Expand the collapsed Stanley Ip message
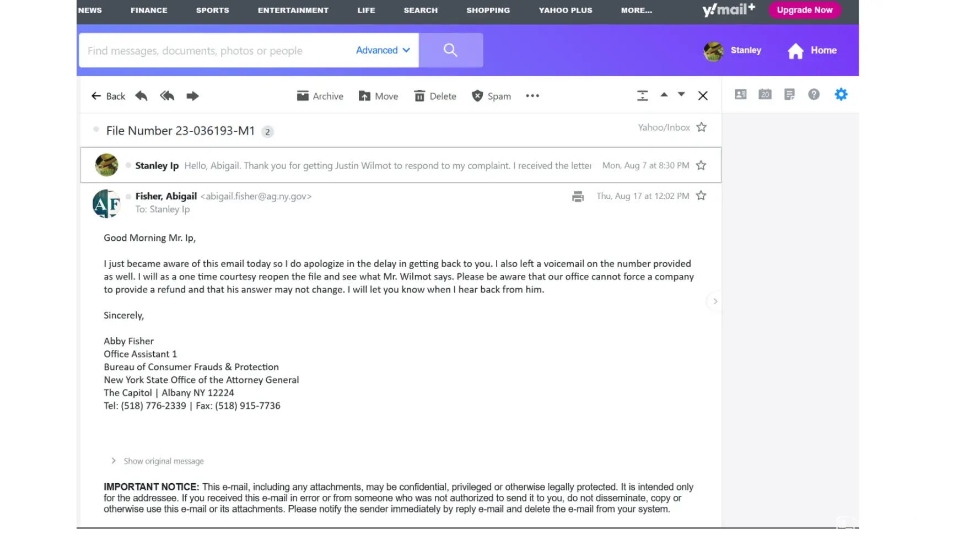The width and height of the screenshot is (980, 551). pyautogui.click(x=401, y=165)
